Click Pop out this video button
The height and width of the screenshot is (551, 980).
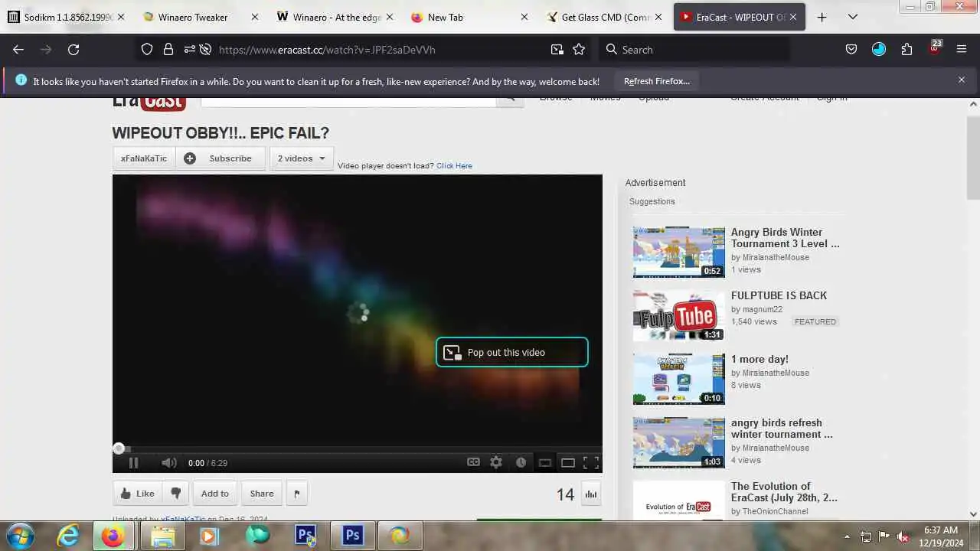pyautogui.click(x=512, y=353)
